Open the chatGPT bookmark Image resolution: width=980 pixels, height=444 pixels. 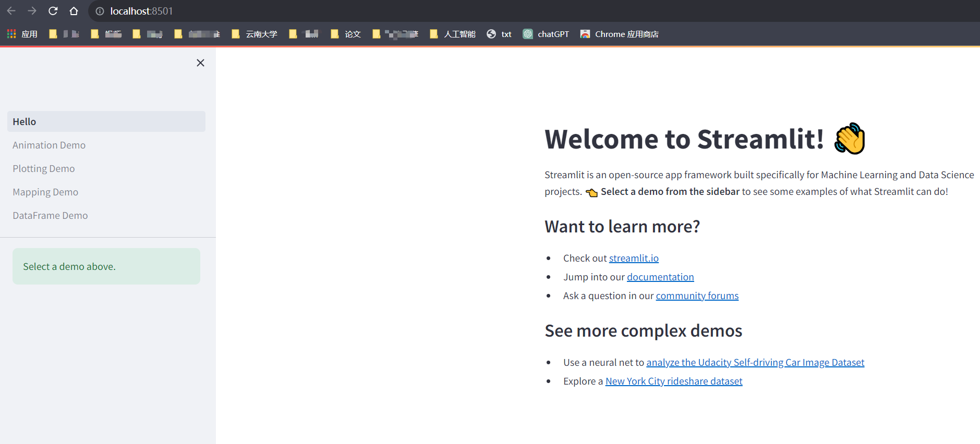click(x=546, y=34)
